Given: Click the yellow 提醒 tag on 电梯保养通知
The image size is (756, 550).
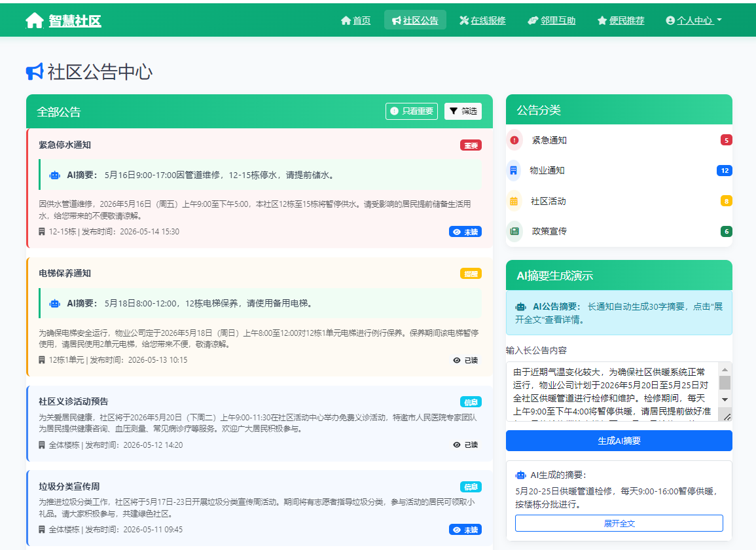Looking at the screenshot, I should tap(471, 274).
